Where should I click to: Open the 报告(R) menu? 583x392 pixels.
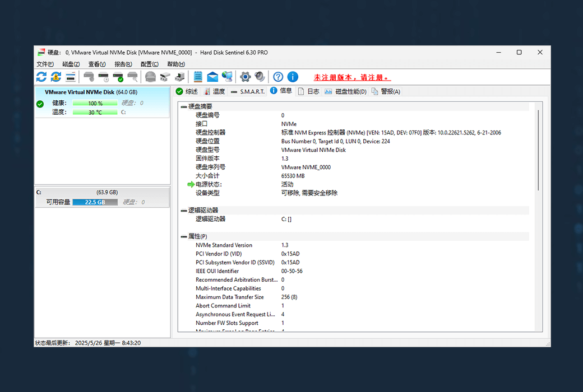coord(123,64)
